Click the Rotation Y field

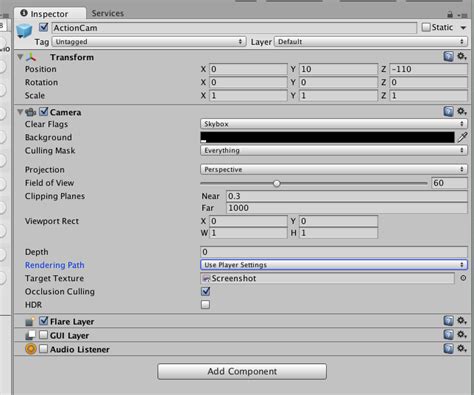click(338, 82)
